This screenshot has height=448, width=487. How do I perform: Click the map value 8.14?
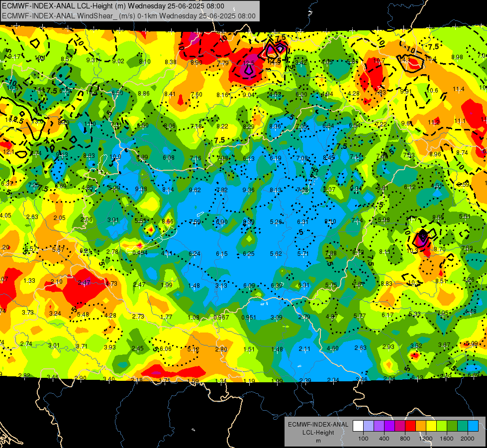pyautogui.click(x=168, y=190)
